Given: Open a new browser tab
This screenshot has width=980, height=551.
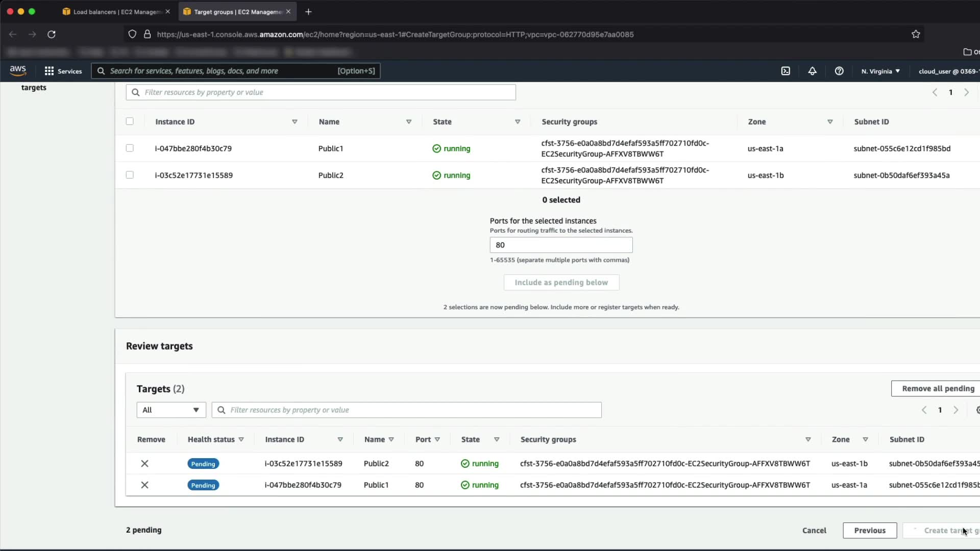Looking at the screenshot, I should (308, 12).
